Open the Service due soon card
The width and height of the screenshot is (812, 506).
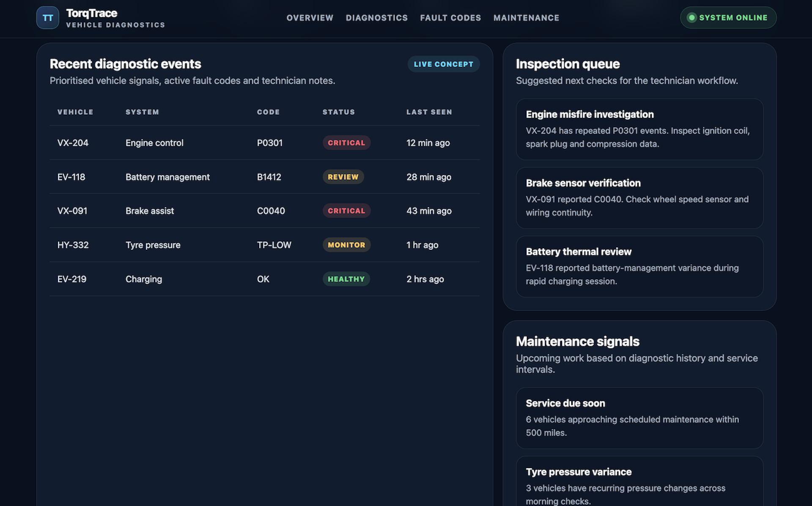639,418
